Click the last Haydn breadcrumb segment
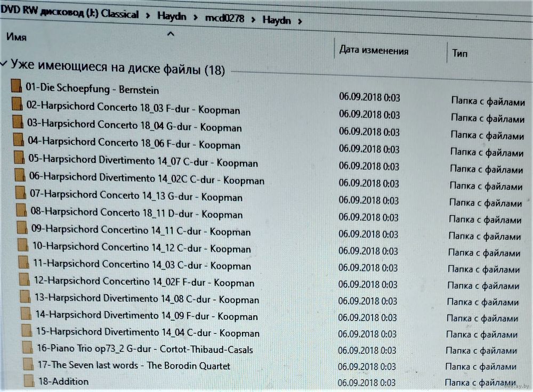 pyautogui.click(x=276, y=20)
